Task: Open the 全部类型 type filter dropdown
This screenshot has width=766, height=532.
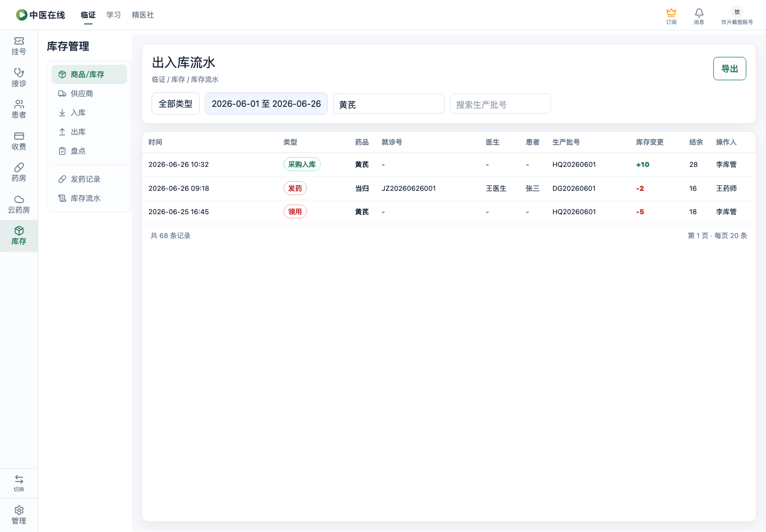Action: 176,104
